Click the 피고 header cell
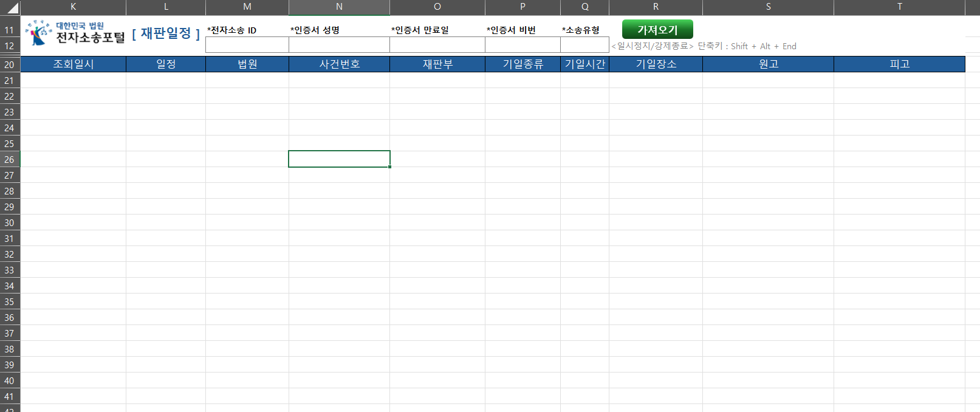The height and width of the screenshot is (412, 980). pos(899,64)
